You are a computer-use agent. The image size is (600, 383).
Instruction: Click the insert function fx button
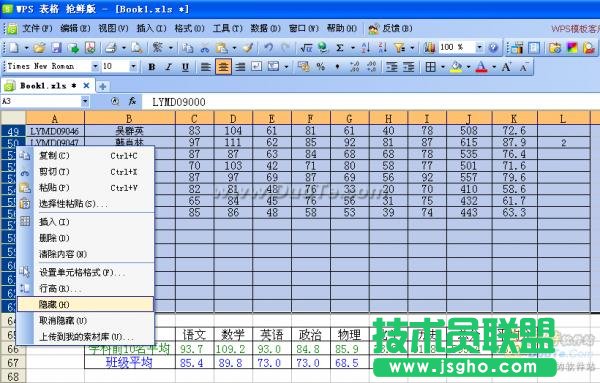coord(132,101)
